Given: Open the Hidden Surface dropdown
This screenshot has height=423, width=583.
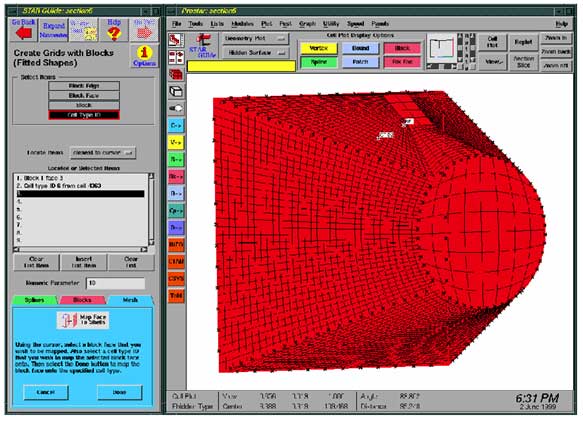Looking at the screenshot, I should click(x=255, y=53).
